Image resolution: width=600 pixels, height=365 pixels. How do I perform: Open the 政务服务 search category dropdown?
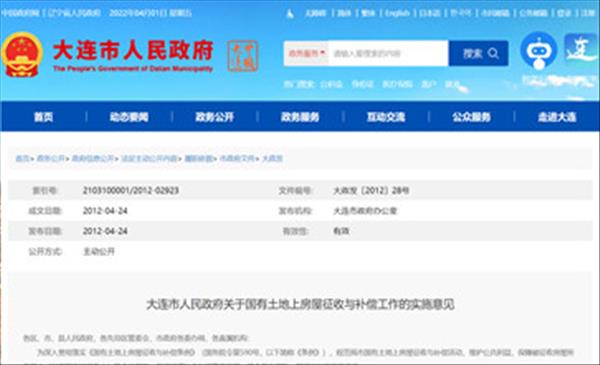307,53
